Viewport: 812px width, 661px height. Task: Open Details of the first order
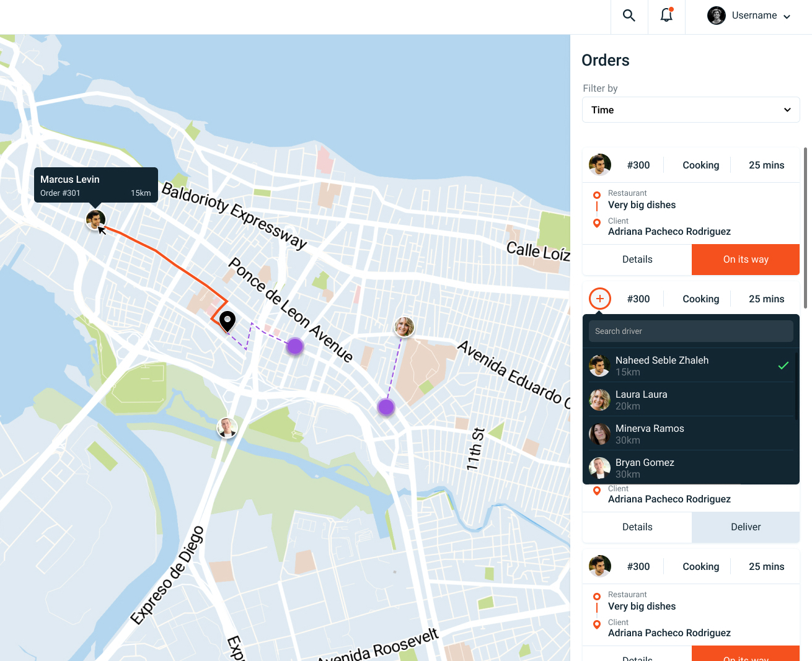coord(637,260)
